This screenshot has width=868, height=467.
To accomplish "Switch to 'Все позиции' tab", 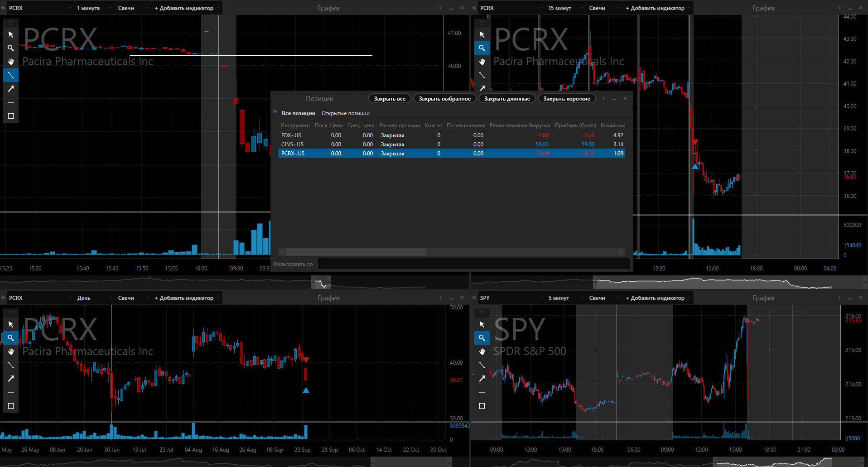I will pyautogui.click(x=299, y=113).
